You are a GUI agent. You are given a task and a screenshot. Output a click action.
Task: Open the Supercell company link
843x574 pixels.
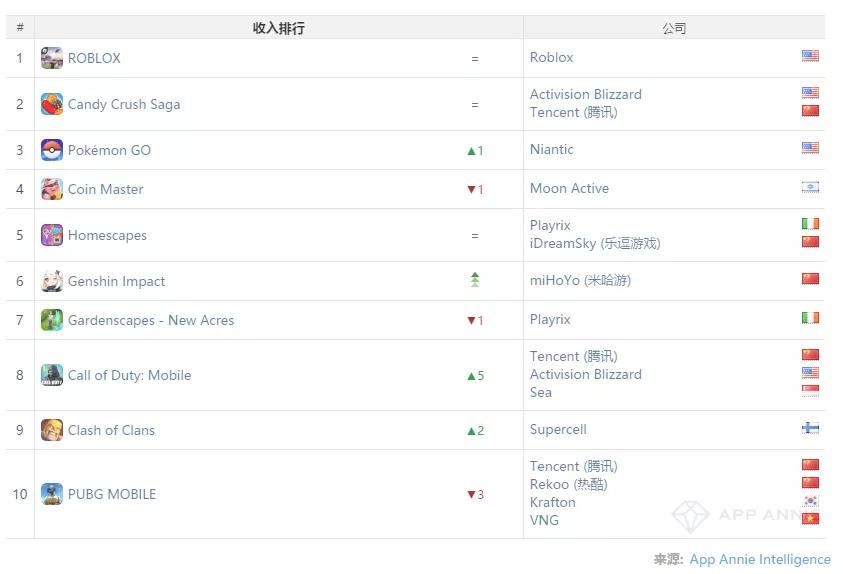coord(558,429)
